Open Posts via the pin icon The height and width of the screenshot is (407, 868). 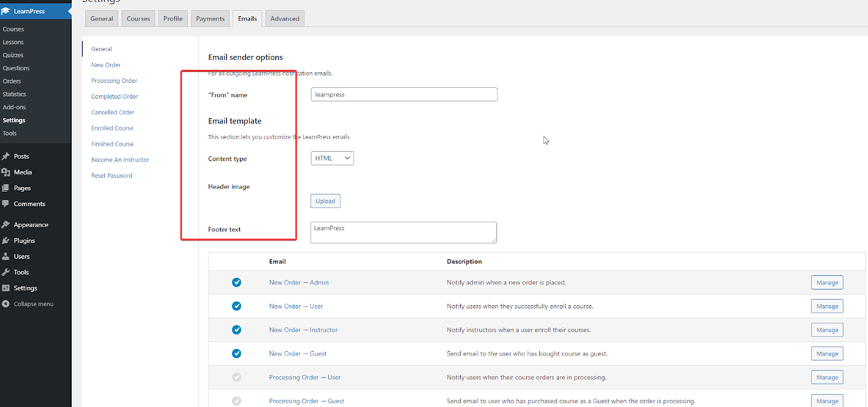click(6, 156)
